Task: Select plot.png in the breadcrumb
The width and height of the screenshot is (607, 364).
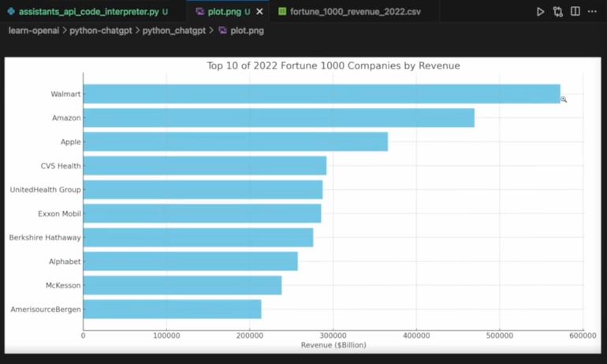Action: coord(247,31)
